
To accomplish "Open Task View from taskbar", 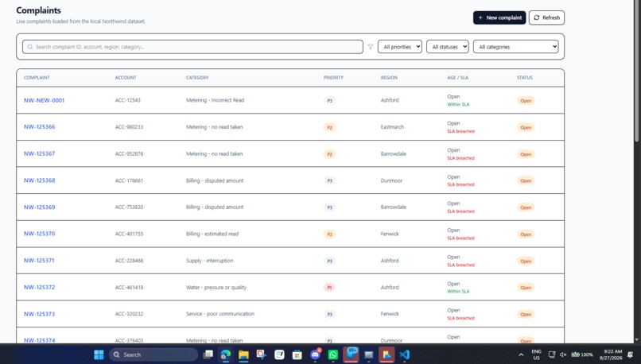I will [x=208, y=354].
